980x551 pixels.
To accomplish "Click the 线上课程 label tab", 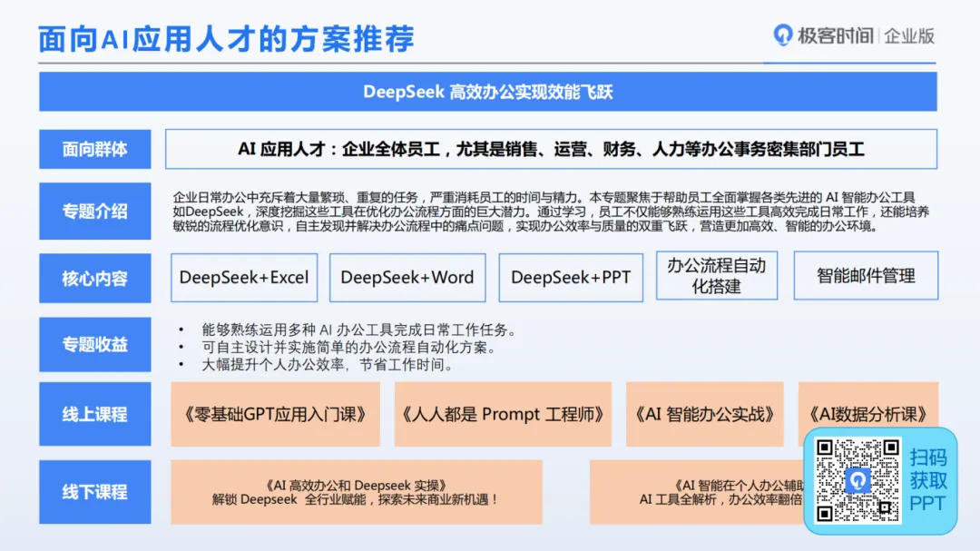I will pos(94,414).
